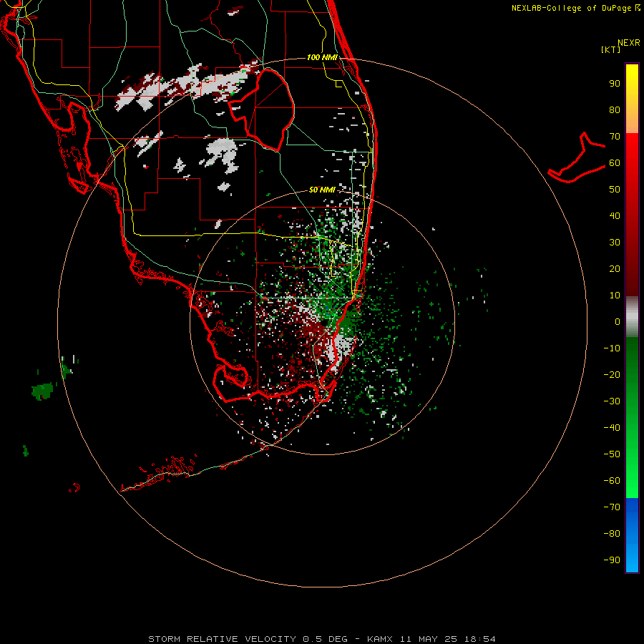Click the 0 value on the velocity scale
Viewport: 644px width, 644px height.
click(x=618, y=322)
